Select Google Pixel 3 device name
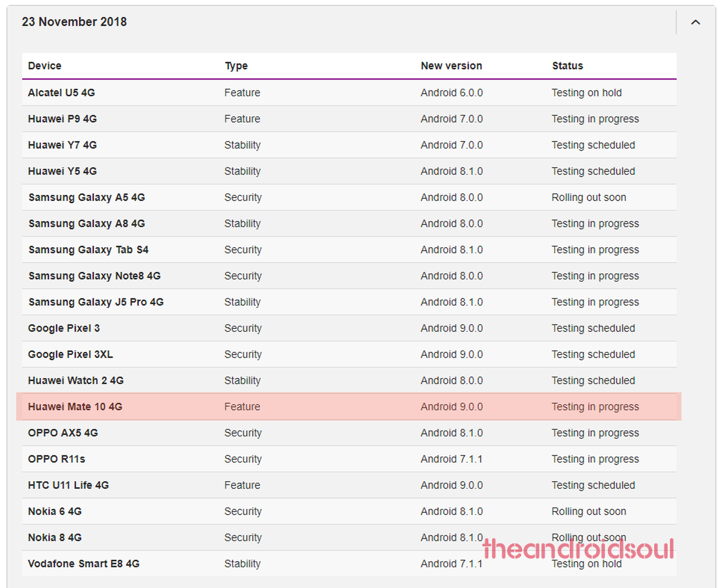Screen dimensions: 722x588 click(64, 328)
